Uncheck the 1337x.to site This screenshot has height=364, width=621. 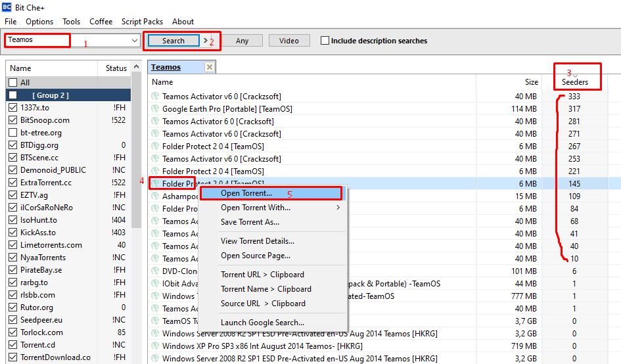(x=12, y=107)
